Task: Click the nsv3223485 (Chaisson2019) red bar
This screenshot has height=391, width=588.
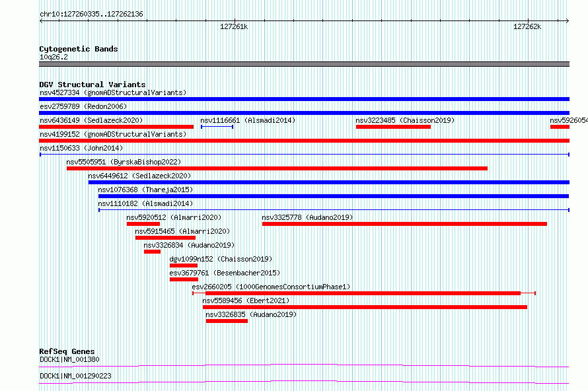Action: [393, 127]
